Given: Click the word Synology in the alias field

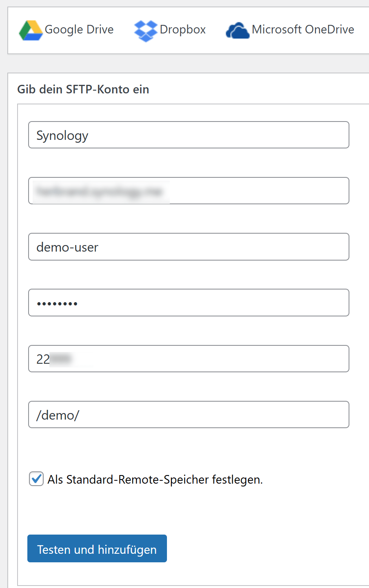Looking at the screenshot, I should click(62, 136).
